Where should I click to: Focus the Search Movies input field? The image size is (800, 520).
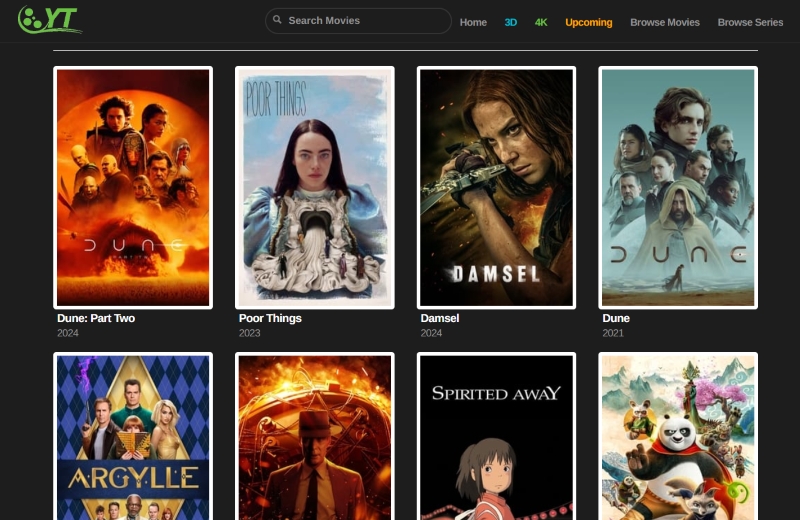358,21
